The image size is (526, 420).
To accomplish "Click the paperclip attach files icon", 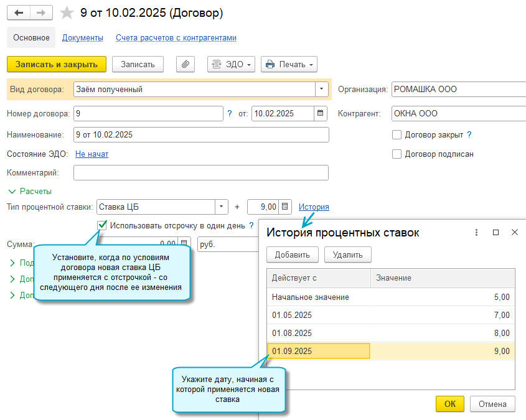I will 186,64.
